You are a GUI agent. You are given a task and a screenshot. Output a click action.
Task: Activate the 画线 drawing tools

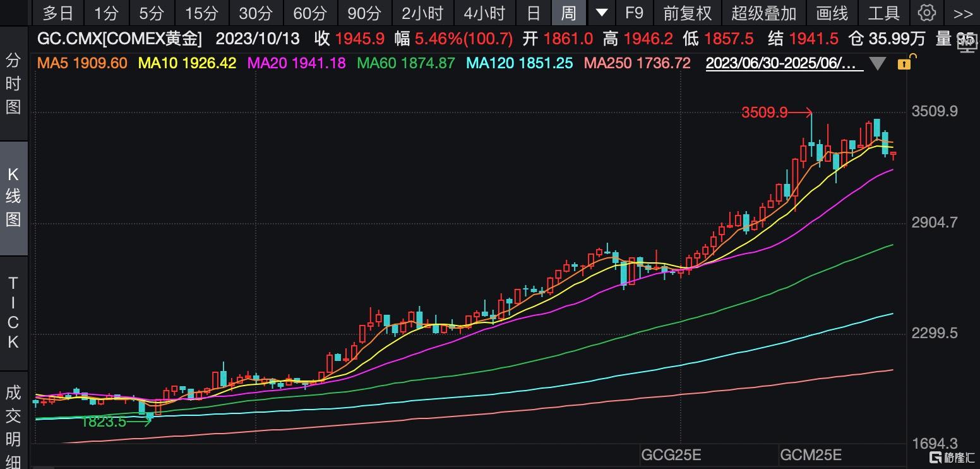(832, 13)
